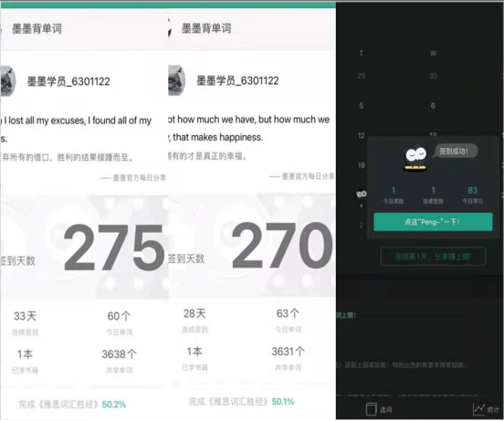Open the 选词 book icon at bottom
The height and width of the screenshot is (421, 504).
tap(371, 409)
